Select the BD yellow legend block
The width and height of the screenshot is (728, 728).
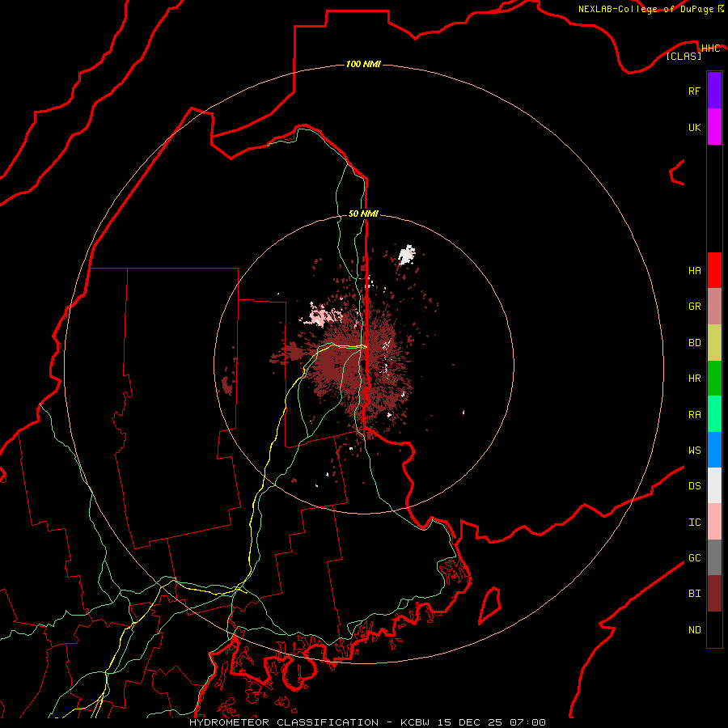pyautogui.click(x=714, y=343)
